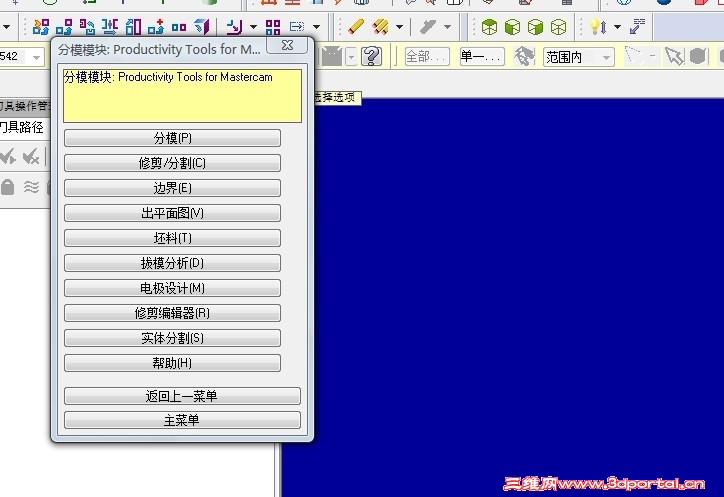Select first green cube view icon
The height and width of the screenshot is (497, 724).
[x=489, y=27]
